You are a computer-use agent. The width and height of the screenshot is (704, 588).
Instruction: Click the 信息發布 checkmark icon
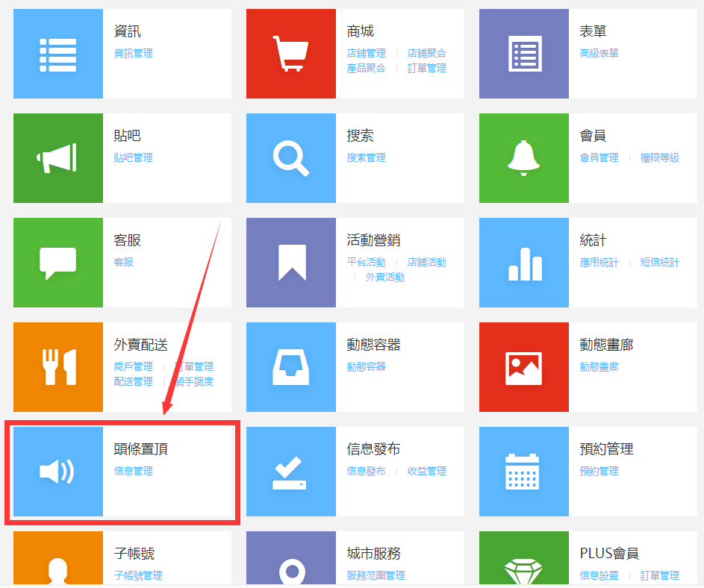coord(291,472)
